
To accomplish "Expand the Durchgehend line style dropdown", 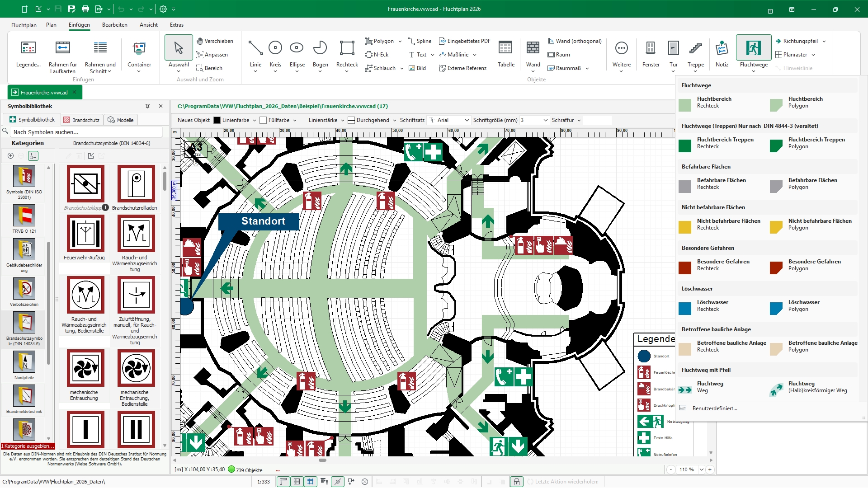I will [394, 120].
